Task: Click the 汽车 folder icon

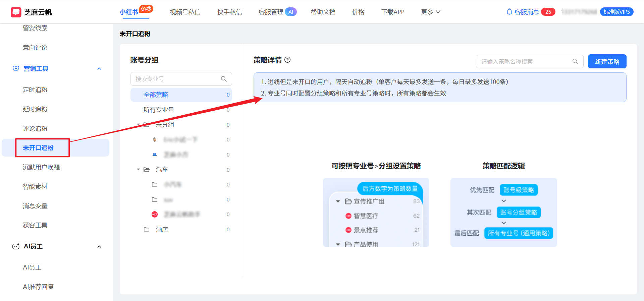Action: 147,170
